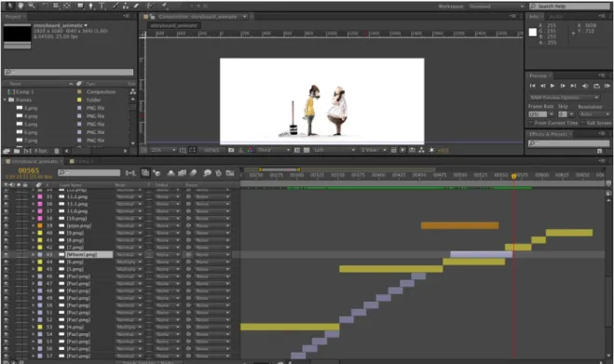The image size is (614, 364).
Task: Take a snapshot with camera icon
Action: (231, 150)
